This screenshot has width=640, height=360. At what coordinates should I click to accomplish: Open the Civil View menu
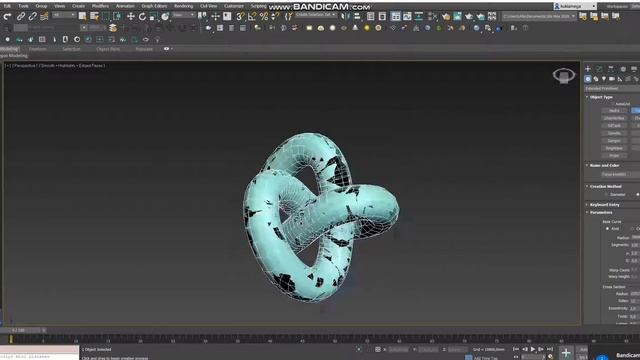[x=209, y=6]
